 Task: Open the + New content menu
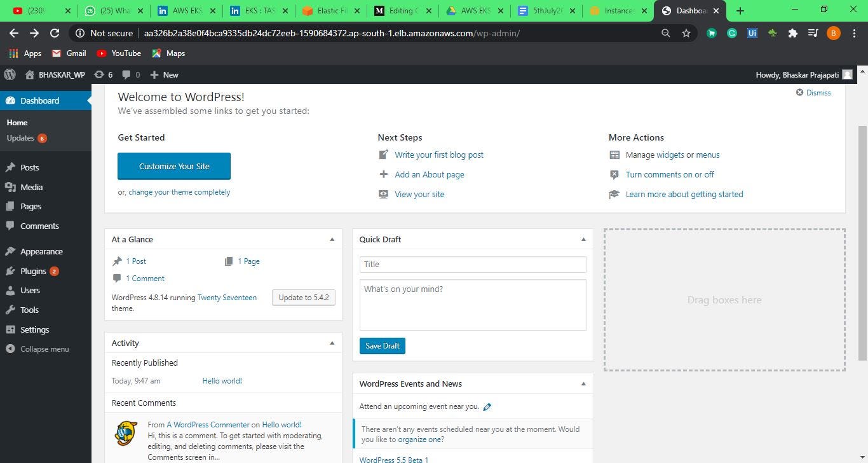164,74
